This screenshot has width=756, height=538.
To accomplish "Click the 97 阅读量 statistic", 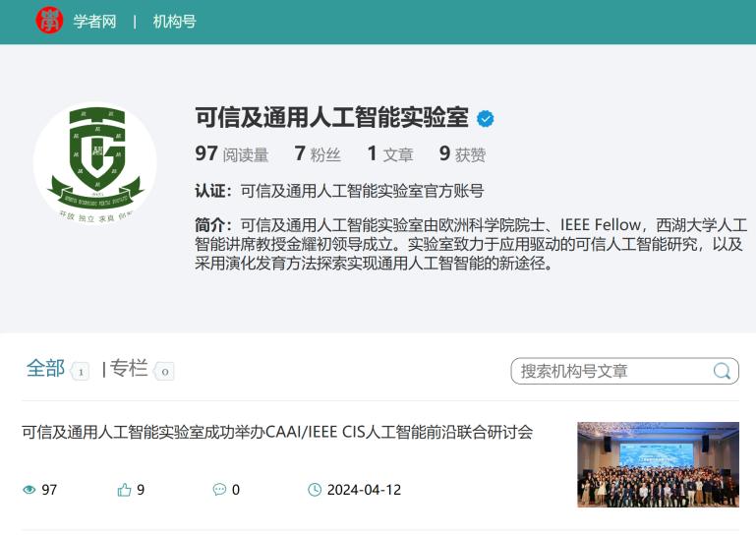I will (x=231, y=153).
